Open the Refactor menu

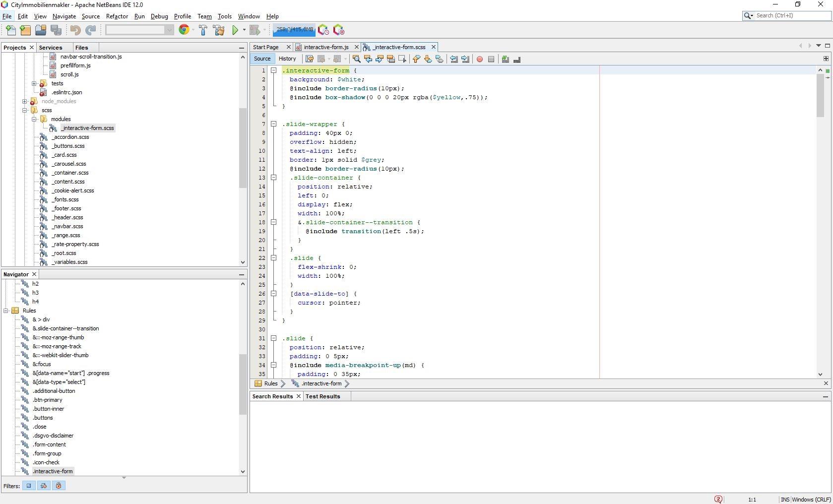117,16
